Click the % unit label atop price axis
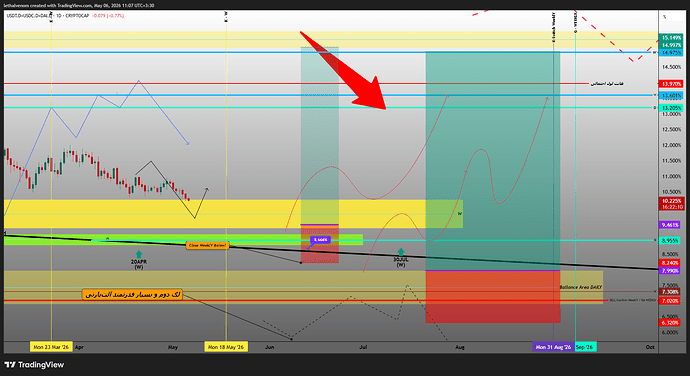This screenshot has width=690, height=376. (664, 17)
